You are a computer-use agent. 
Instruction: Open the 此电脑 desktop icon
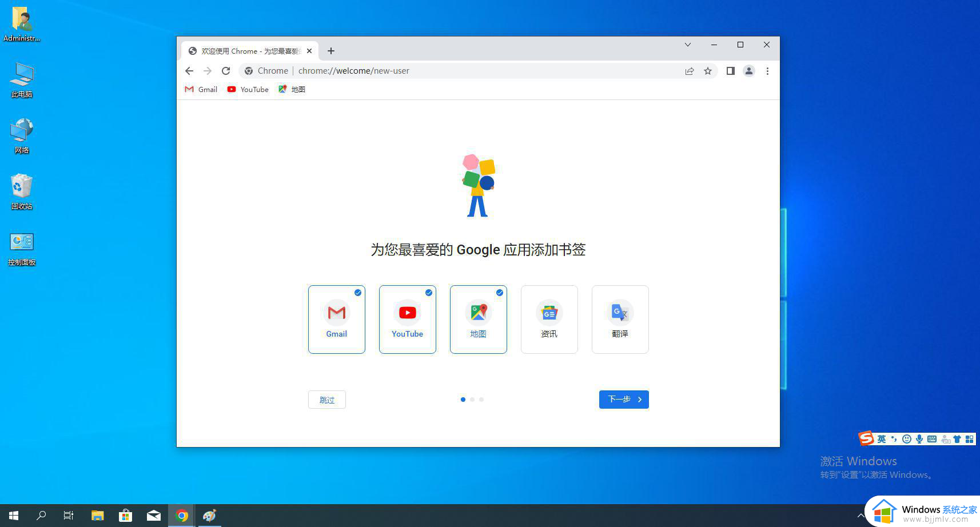pyautogui.click(x=22, y=80)
